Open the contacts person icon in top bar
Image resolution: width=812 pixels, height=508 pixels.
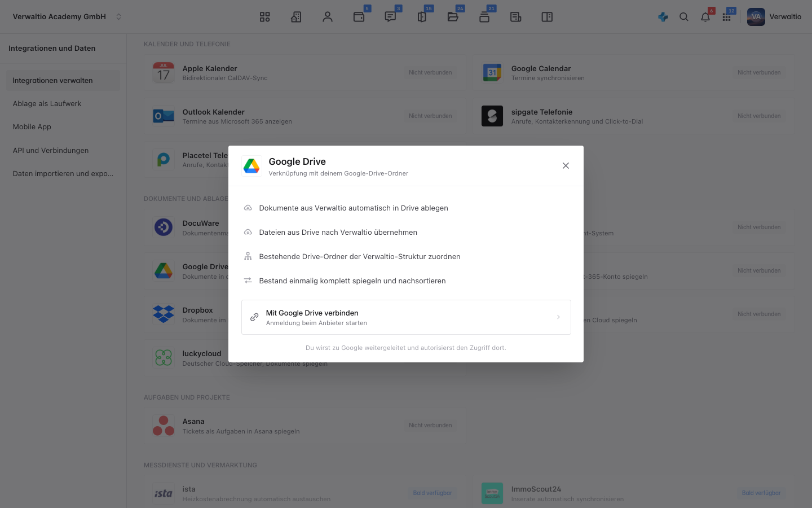pos(328,17)
